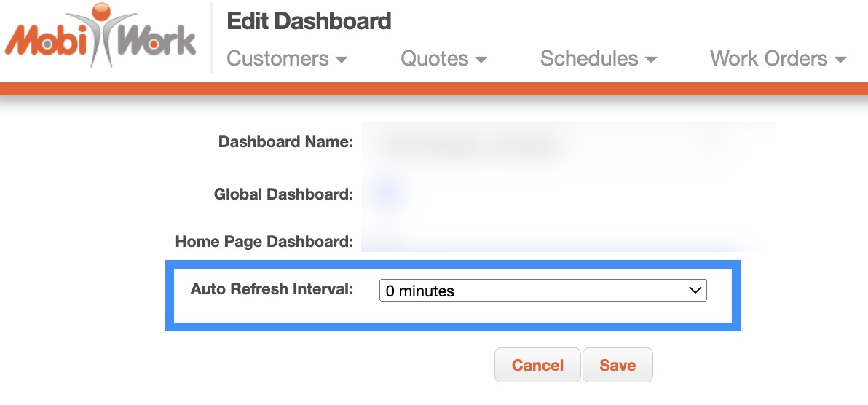This screenshot has width=868, height=405.
Task: Click the arrow next to Quotes
Action: click(481, 60)
